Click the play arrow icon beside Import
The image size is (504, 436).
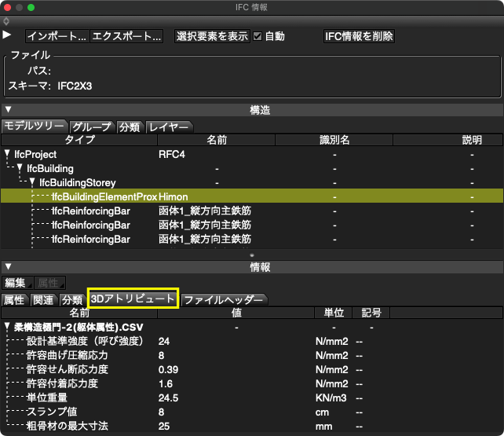[x=7, y=35]
